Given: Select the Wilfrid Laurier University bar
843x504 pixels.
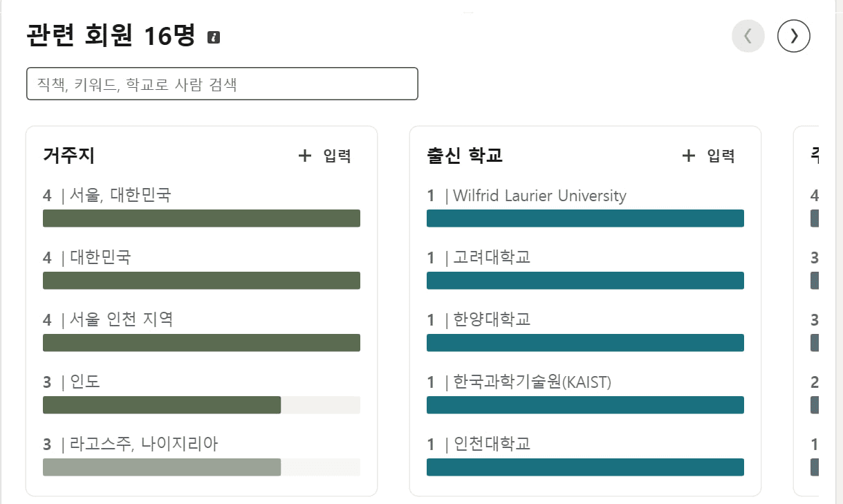Looking at the screenshot, I should point(585,218).
